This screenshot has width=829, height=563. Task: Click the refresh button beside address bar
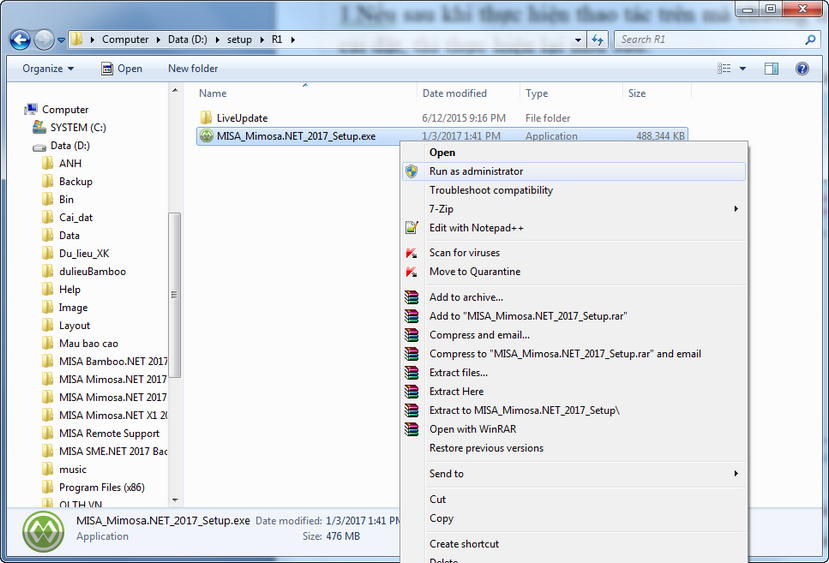pos(597,40)
